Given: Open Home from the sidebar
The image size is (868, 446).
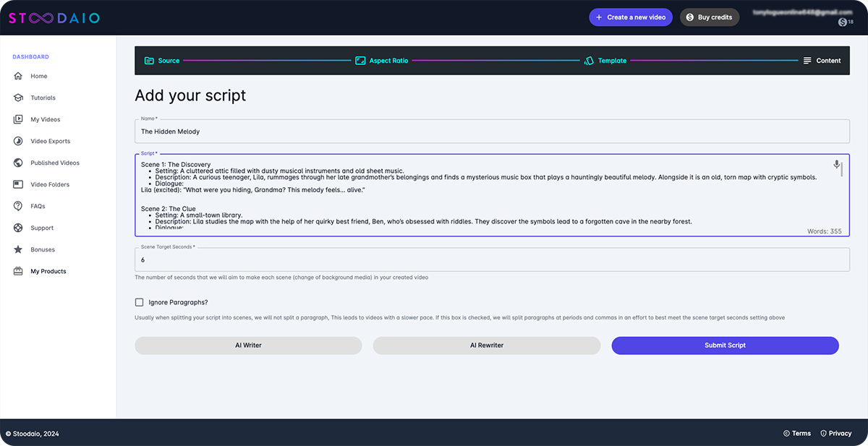Looking at the screenshot, I should [38, 76].
